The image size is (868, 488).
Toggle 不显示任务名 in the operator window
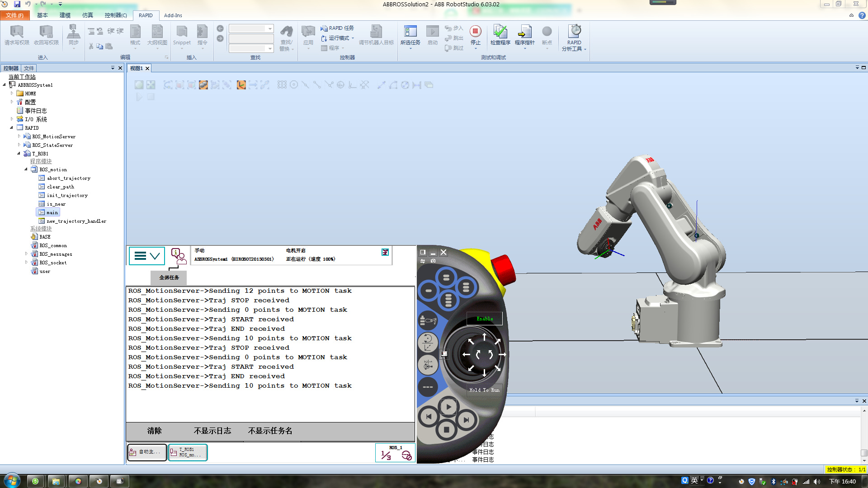click(x=270, y=431)
